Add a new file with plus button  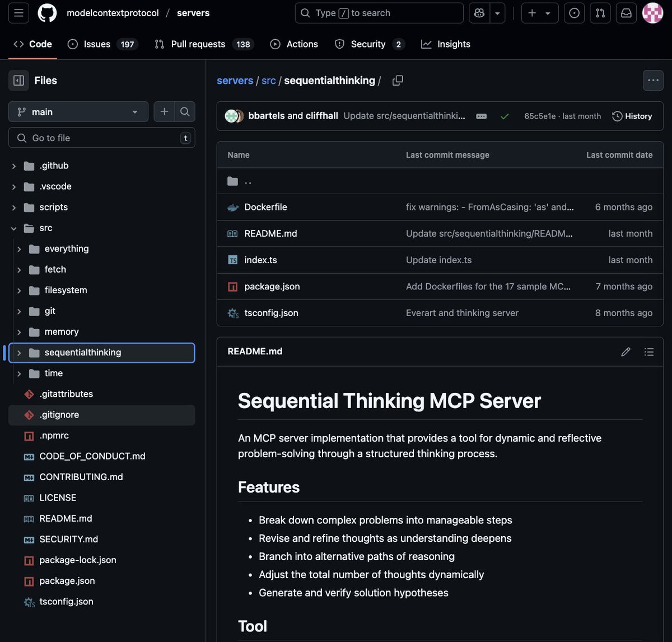[164, 112]
